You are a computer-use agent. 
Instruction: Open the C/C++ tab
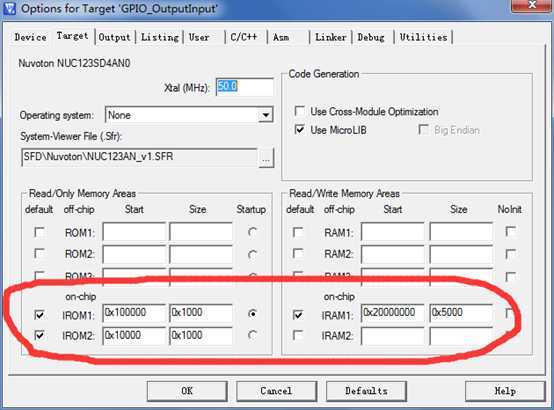[244, 37]
